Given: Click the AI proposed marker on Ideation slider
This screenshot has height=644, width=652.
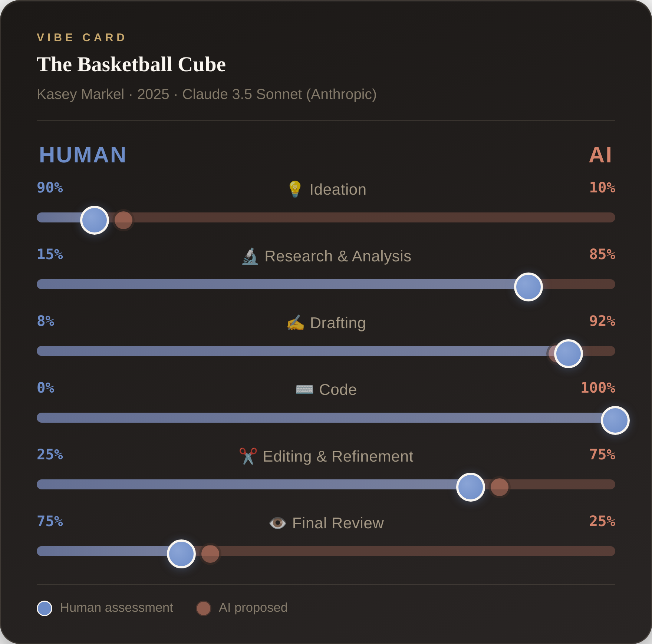Looking at the screenshot, I should tap(124, 220).
